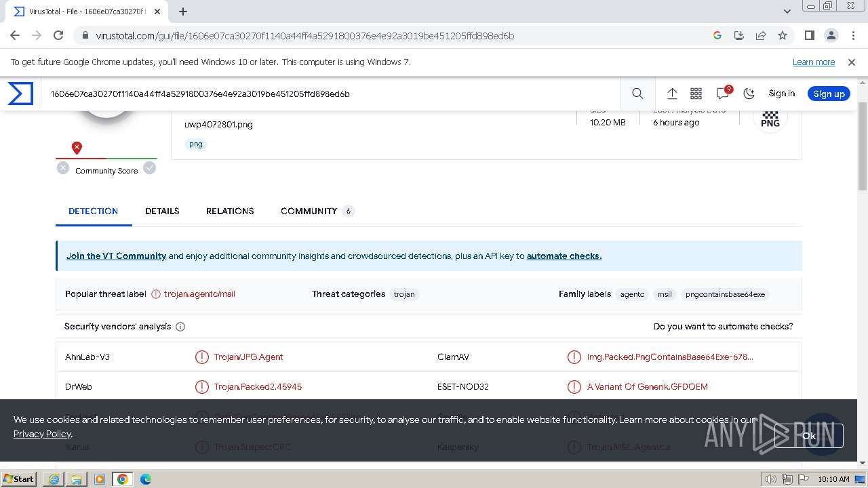868x488 pixels.
Task: Click the Join the VT Community link
Action: click(x=116, y=256)
